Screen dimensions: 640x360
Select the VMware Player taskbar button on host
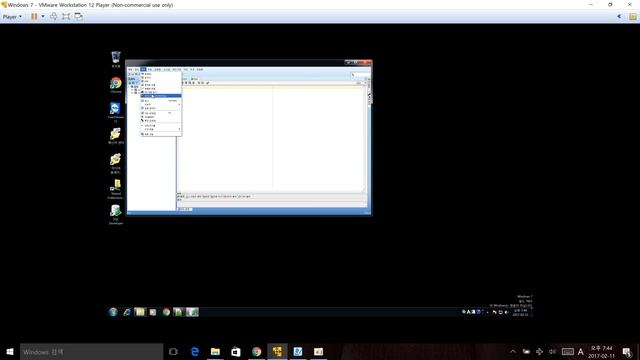tap(277, 351)
